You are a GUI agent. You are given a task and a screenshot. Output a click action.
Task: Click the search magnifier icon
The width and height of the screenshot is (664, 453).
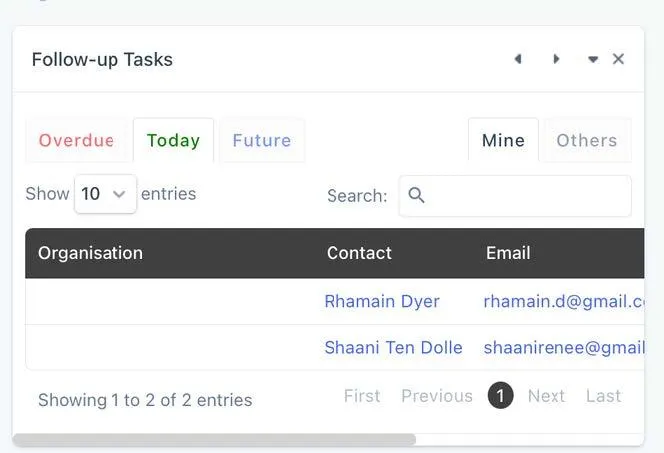pyautogui.click(x=417, y=196)
